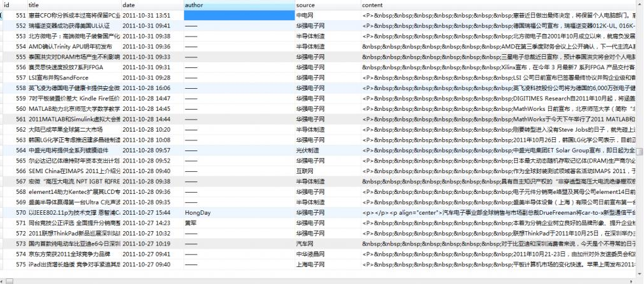This screenshot has width=644, height=284.
Task: Select the highlighted author cell in row 551
Action: [x=238, y=14]
